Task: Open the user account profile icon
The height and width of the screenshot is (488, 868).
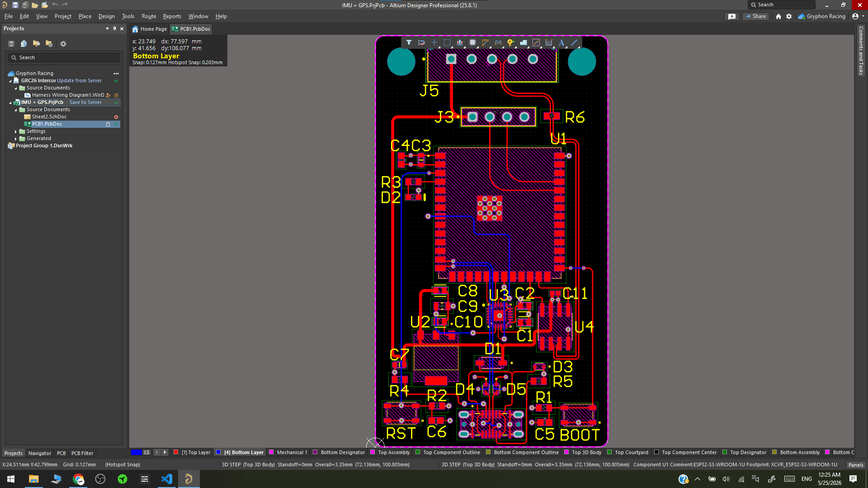Action: (x=855, y=16)
